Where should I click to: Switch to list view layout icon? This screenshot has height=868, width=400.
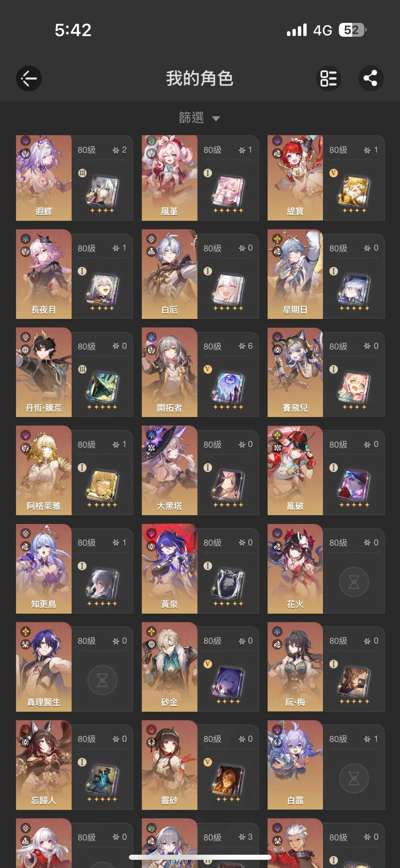pyautogui.click(x=329, y=78)
